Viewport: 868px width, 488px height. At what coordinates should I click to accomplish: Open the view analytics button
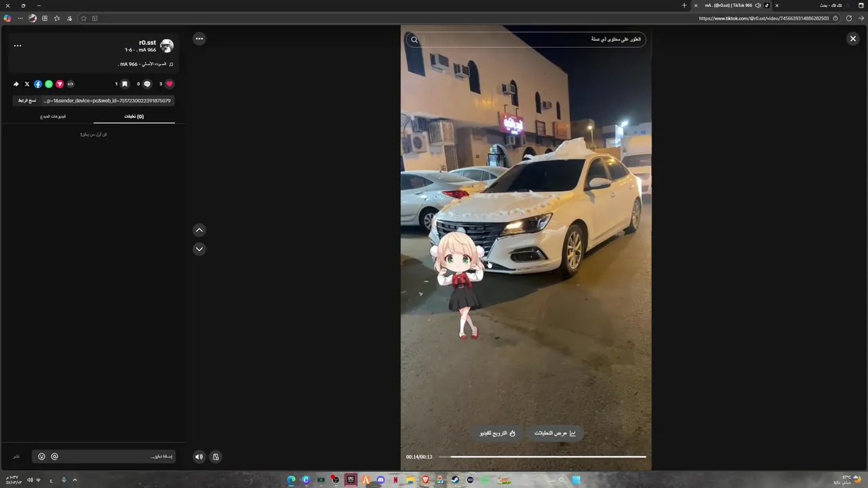(555, 433)
